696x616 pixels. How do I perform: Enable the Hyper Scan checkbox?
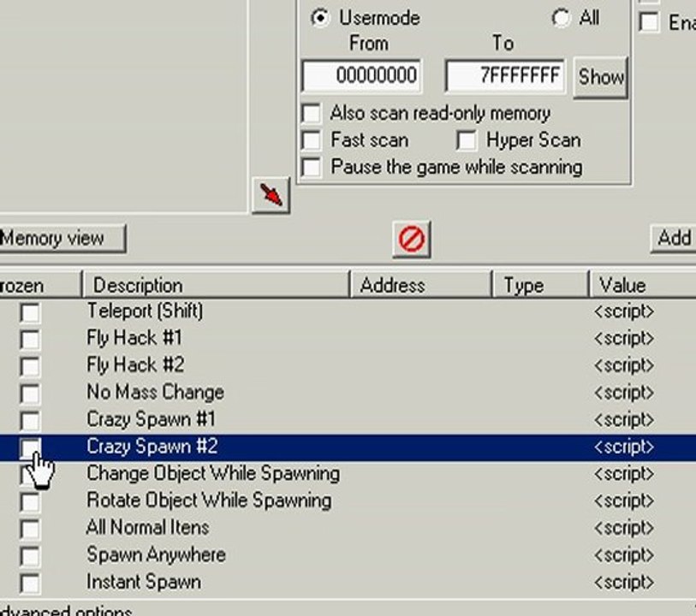(x=467, y=140)
